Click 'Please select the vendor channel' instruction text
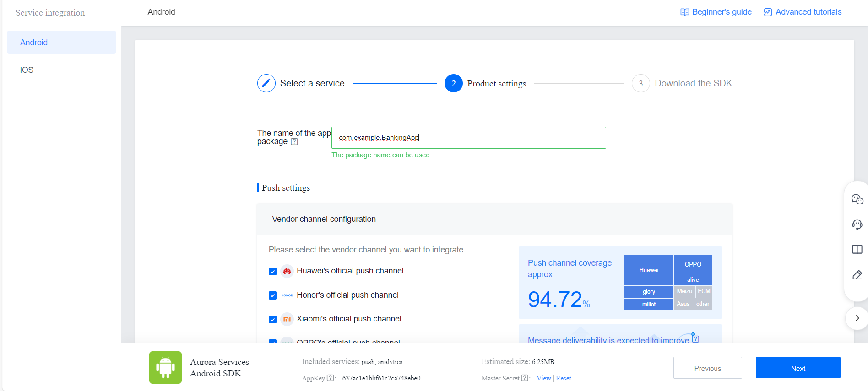Image resolution: width=868 pixels, height=391 pixels. click(x=366, y=250)
